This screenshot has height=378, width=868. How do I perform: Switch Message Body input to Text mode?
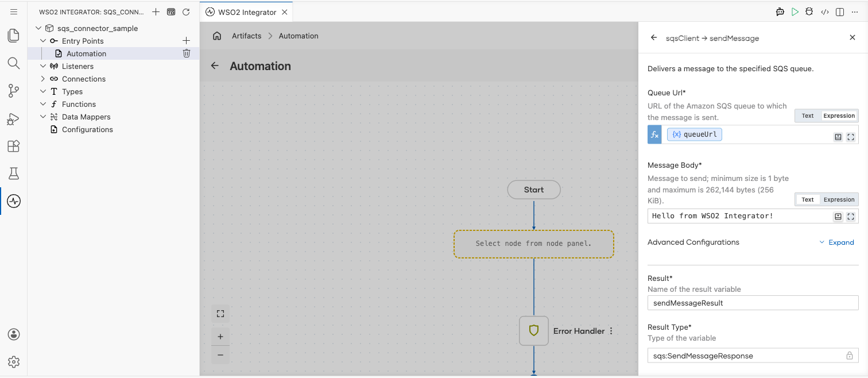click(808, 199)
